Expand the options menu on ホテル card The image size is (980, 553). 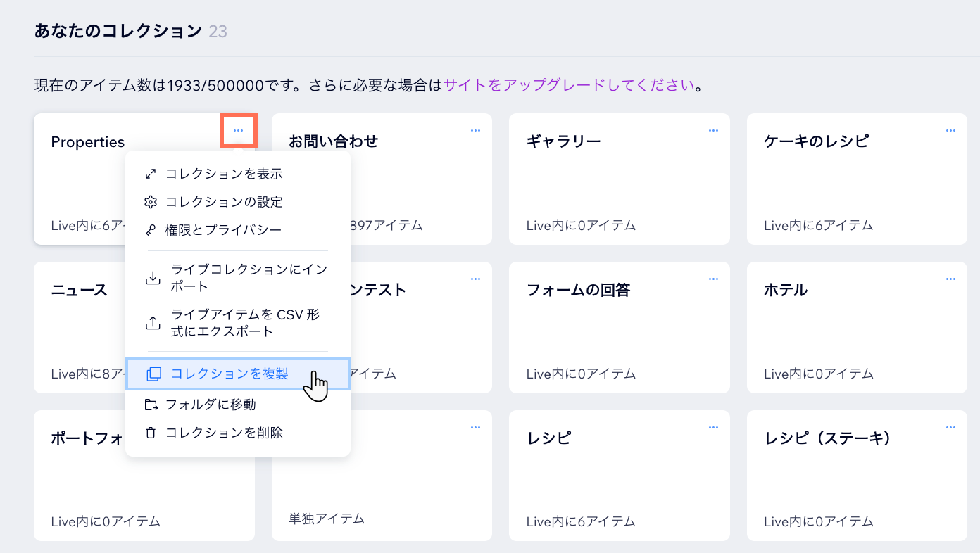click(950, 279)
